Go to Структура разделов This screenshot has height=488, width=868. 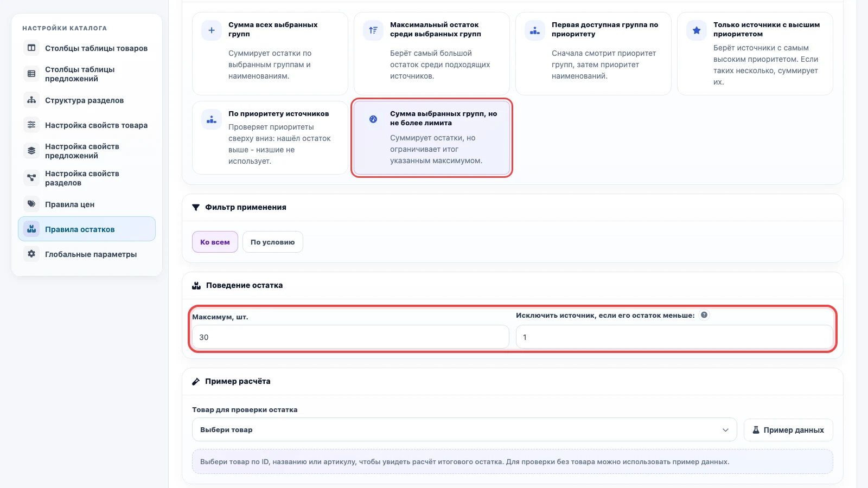tap(87, 100)
